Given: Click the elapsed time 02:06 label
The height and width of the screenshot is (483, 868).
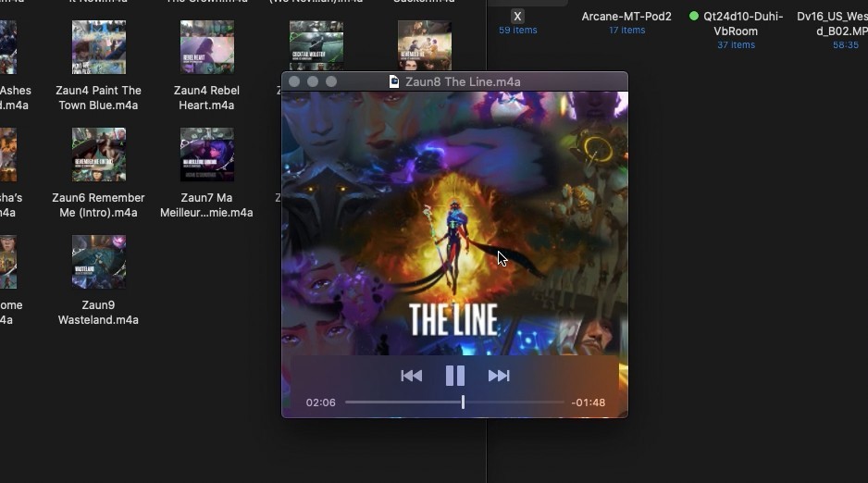Looking at the screenshot, I should [320, 402].
